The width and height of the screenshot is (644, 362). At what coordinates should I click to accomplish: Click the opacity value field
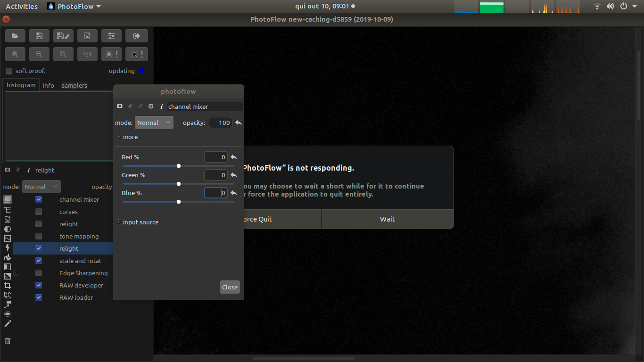220,123
